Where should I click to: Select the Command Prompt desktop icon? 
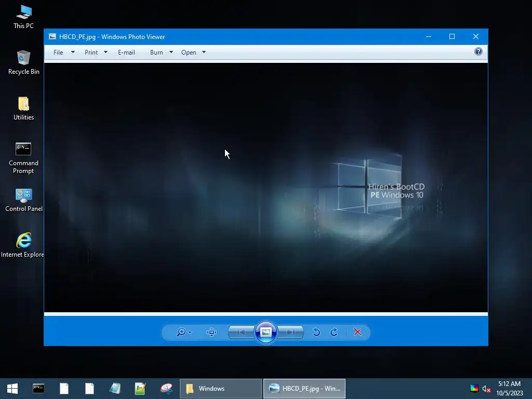pyautogui.click(x=23, y=158)
